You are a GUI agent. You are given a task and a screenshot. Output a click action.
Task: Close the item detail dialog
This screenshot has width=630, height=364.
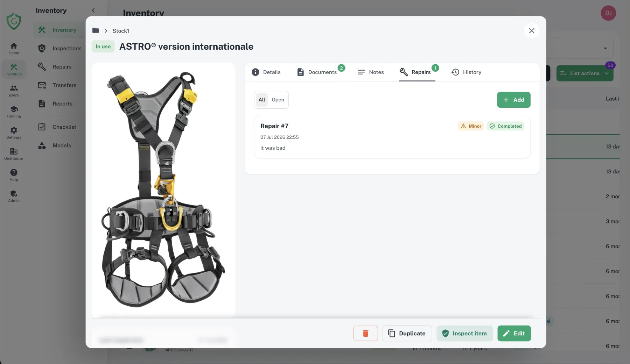(531, 31)
